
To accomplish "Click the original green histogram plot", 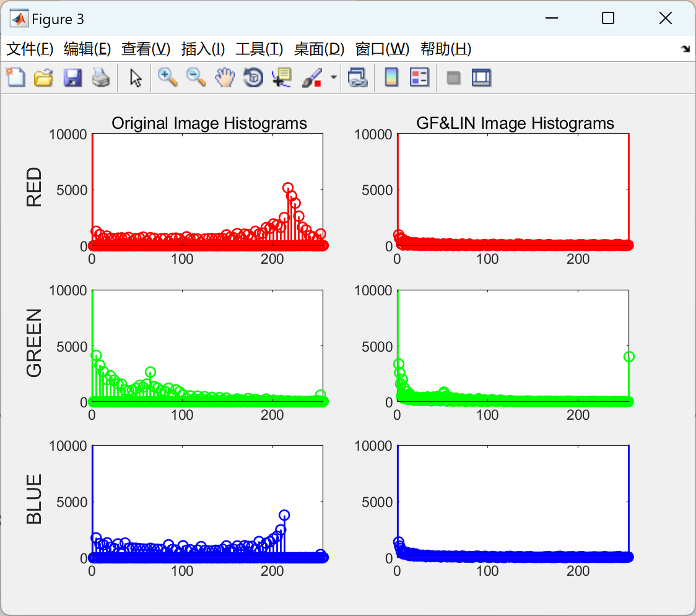I will click(207, 346).
